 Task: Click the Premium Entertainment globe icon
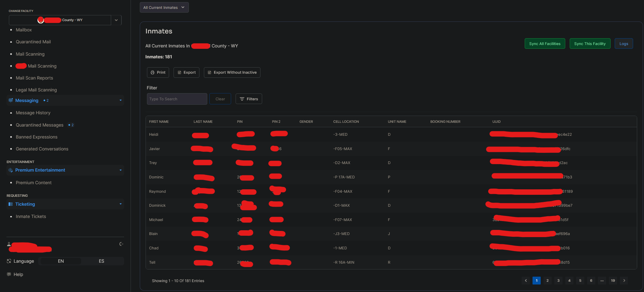coord(11,170)
